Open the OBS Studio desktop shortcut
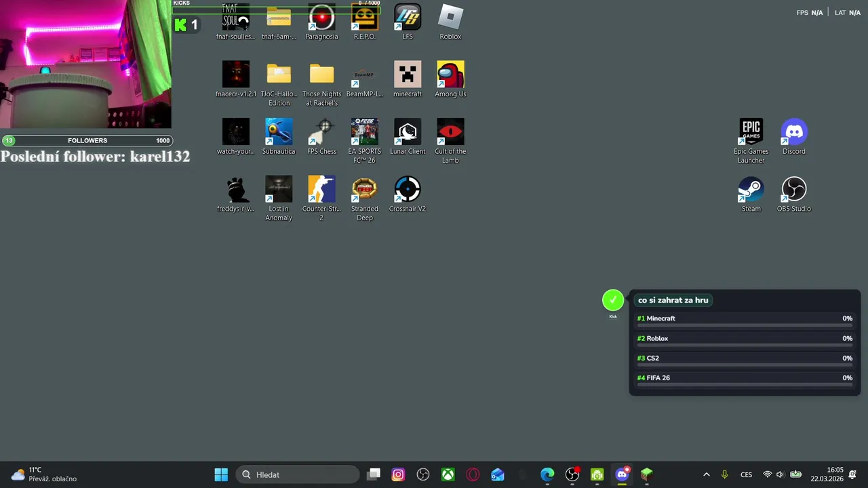Image resolution: width=868 pixels, height=488 pixels. pyautogui.click(x=793, y=195)
